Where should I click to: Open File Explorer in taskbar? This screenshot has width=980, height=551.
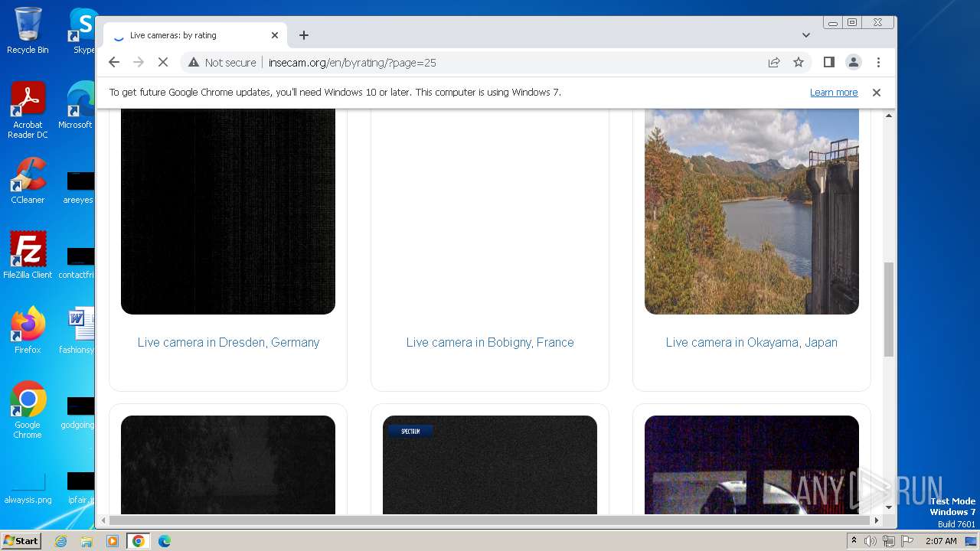[87, 541]
